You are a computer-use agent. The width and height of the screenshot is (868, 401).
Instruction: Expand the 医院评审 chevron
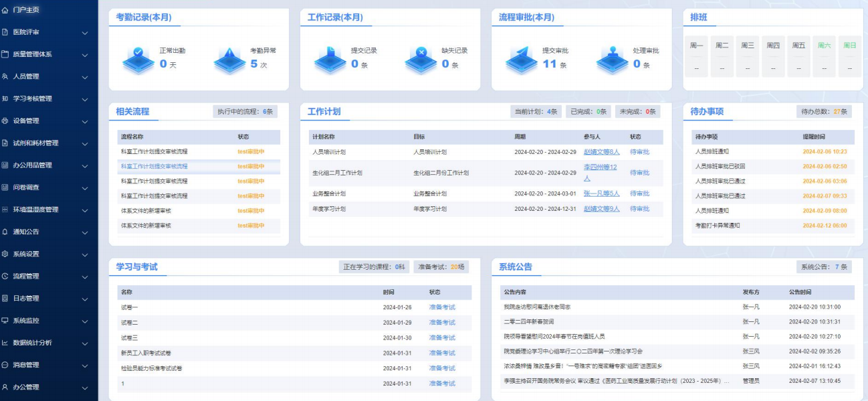tap(85, 33)
